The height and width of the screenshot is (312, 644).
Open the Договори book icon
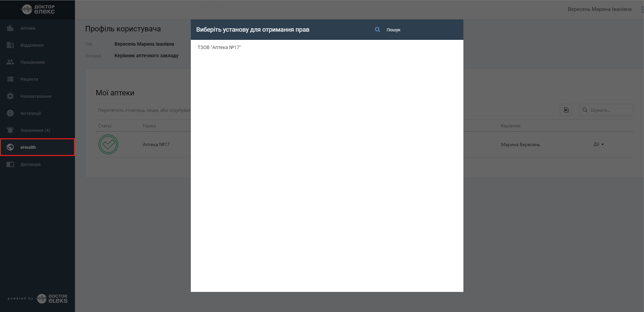[x=10, y=164]
